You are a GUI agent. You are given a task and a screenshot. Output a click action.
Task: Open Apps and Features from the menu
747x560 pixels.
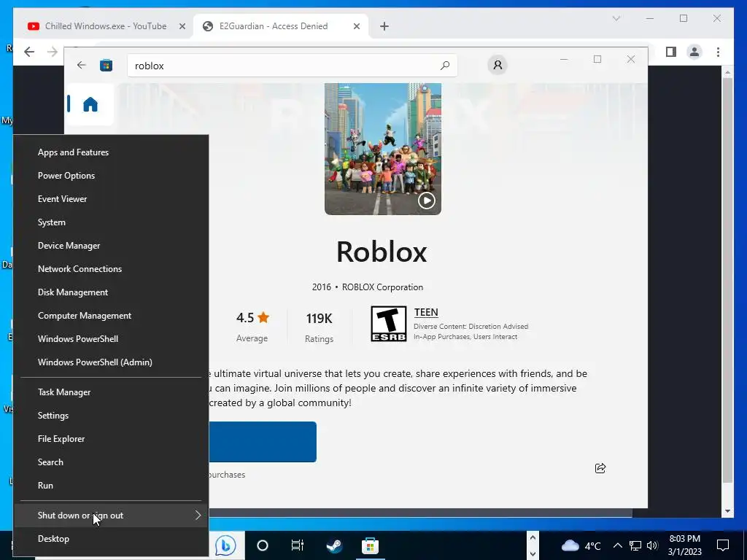111,152
